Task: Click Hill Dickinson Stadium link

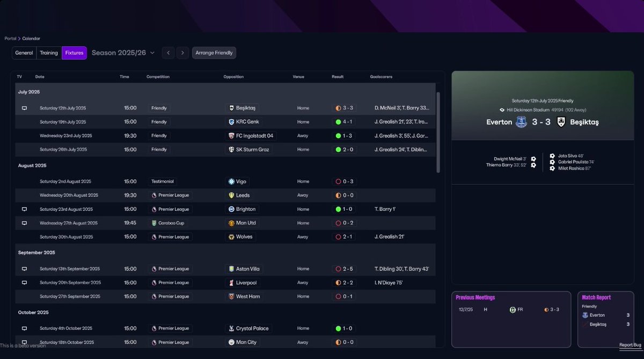Action: [x=528, y=109]
